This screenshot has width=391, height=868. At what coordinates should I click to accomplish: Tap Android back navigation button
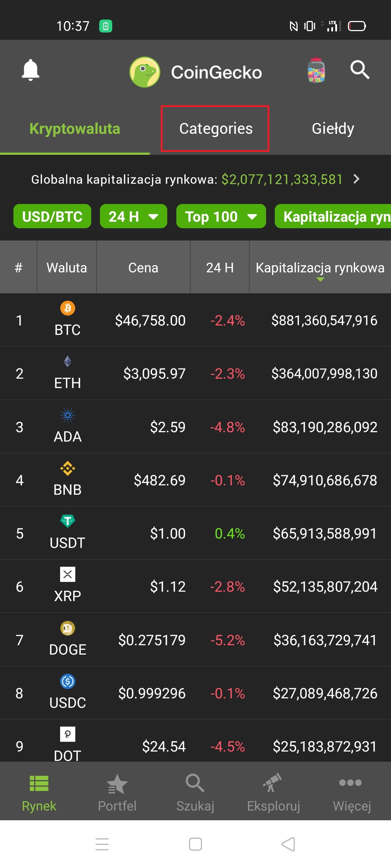tap(289, 844)
